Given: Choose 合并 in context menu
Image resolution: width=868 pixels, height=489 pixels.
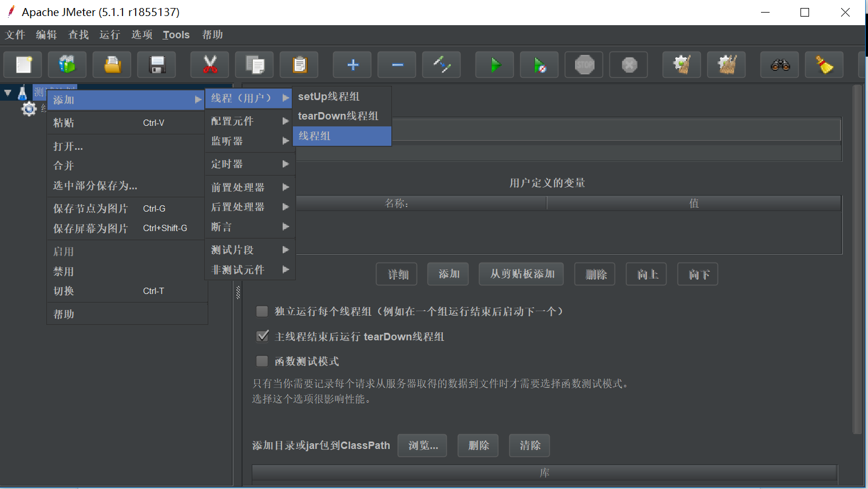Looking at the screenshot, I should click(x=127, y=165).
